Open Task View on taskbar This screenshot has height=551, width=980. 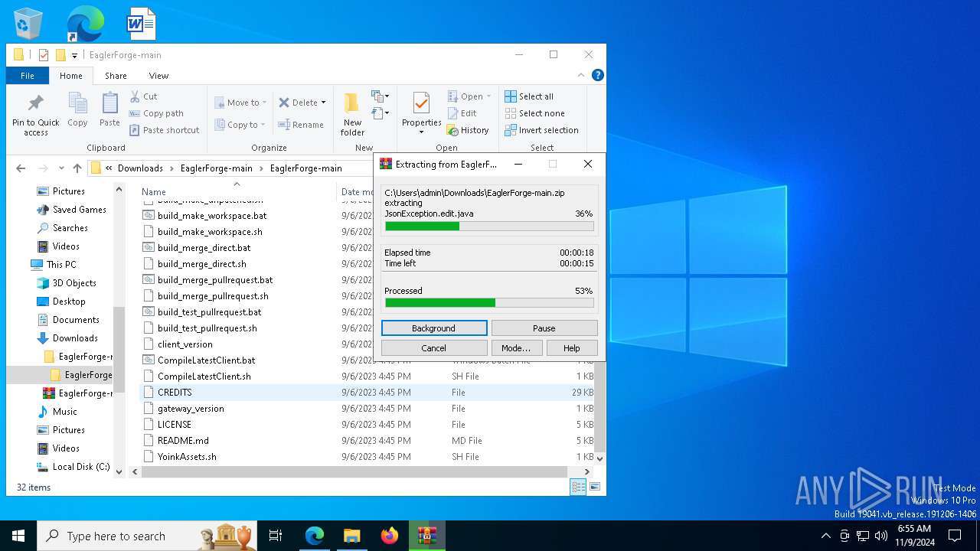pos(276,536)
